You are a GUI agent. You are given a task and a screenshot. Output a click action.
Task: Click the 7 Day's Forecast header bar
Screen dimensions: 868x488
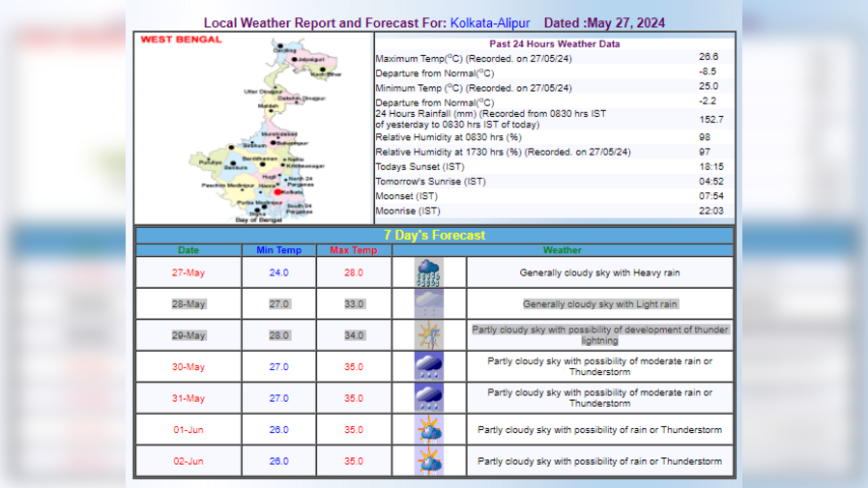tap(434, 235)
